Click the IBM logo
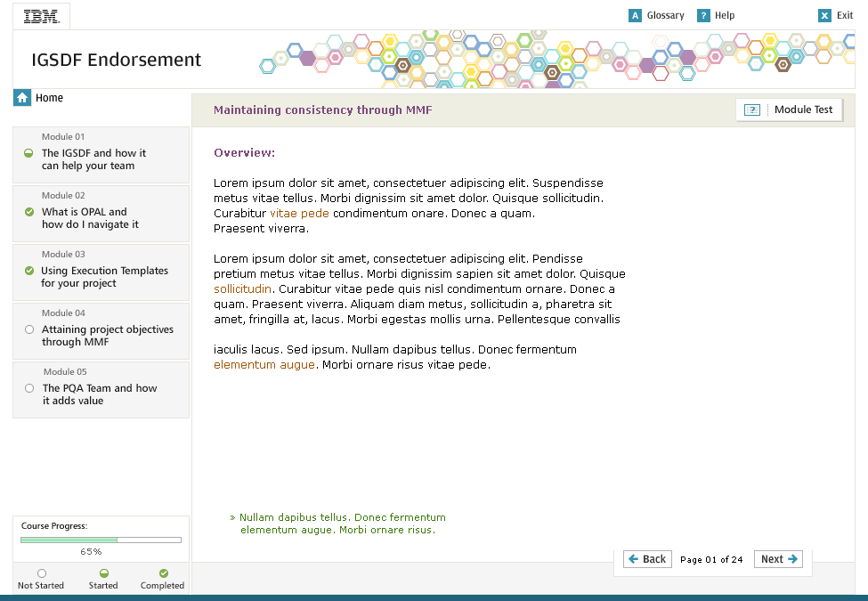 pyautogui.click(x=41, y=17)
